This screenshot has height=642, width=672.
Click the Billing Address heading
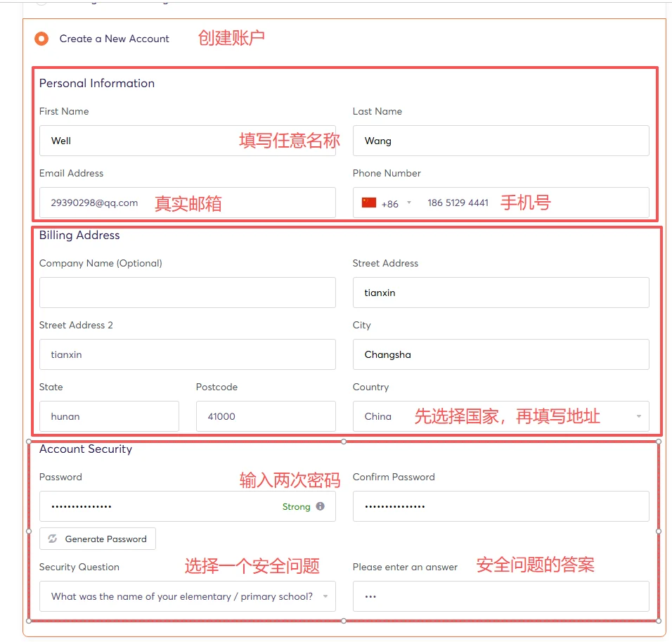click(79, 235)
